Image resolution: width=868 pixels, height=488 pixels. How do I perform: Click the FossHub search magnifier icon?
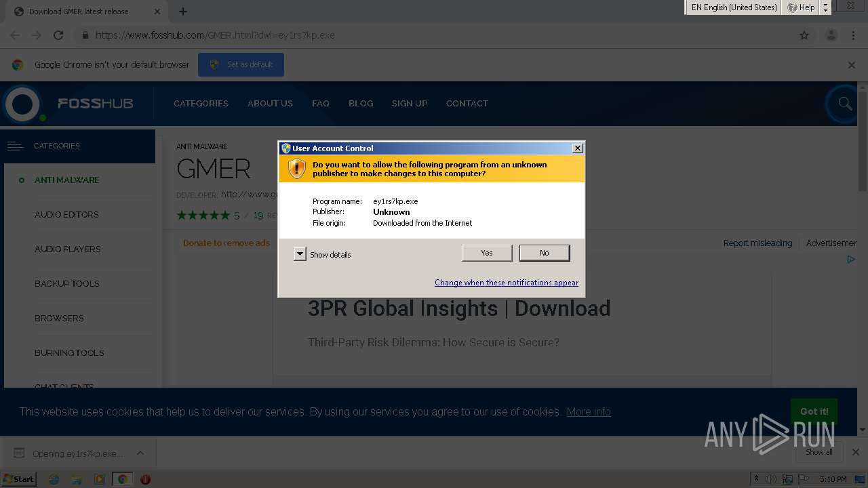[x=845, y=104]
